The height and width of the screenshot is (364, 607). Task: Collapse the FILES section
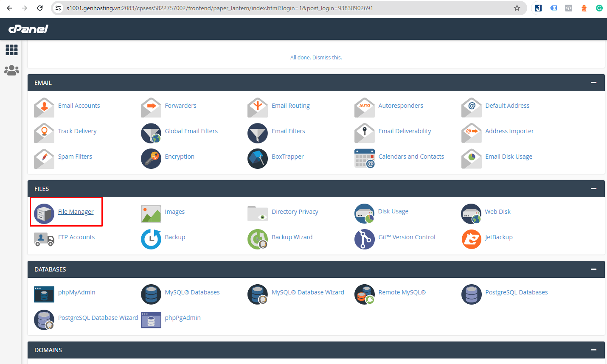[593, 189]
